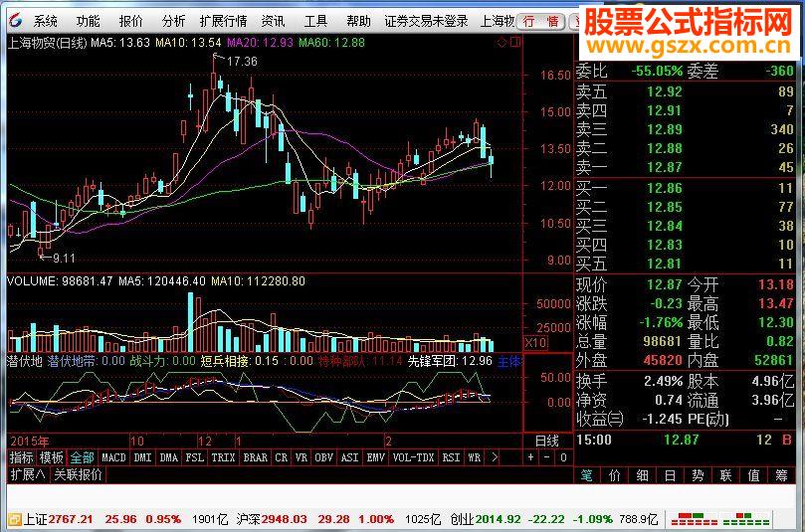Open the 工具 menu
The width and height of the screenshot is (805, 532).
[x=315, y=21]
